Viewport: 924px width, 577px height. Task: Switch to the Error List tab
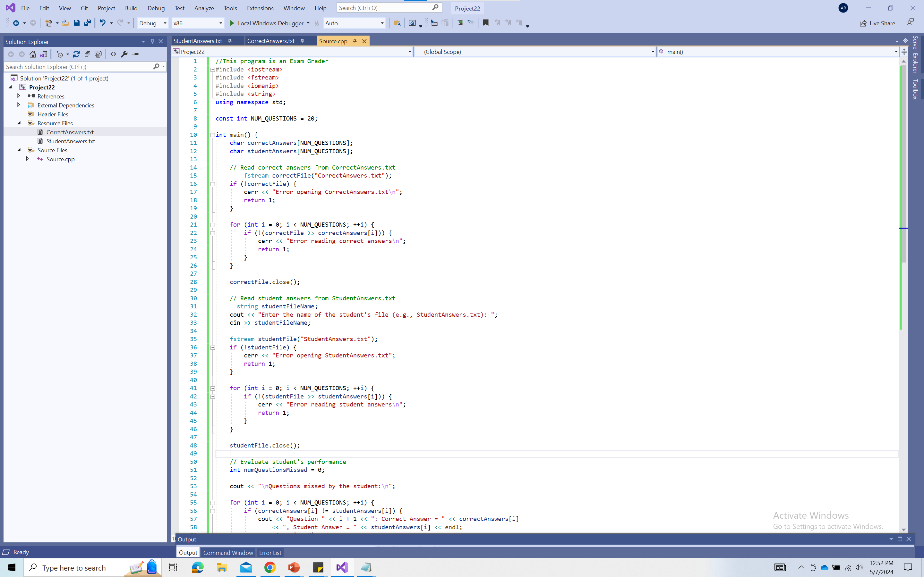(270, 553)
